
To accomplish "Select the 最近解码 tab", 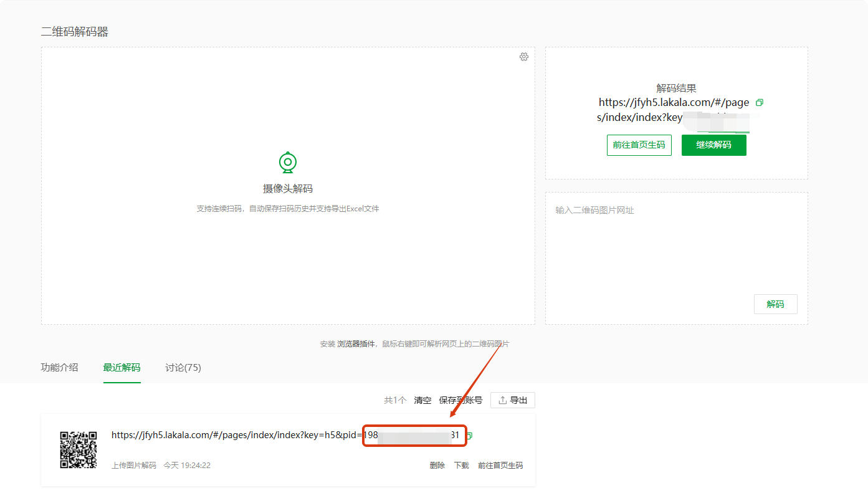I will (x=122, y=368).
